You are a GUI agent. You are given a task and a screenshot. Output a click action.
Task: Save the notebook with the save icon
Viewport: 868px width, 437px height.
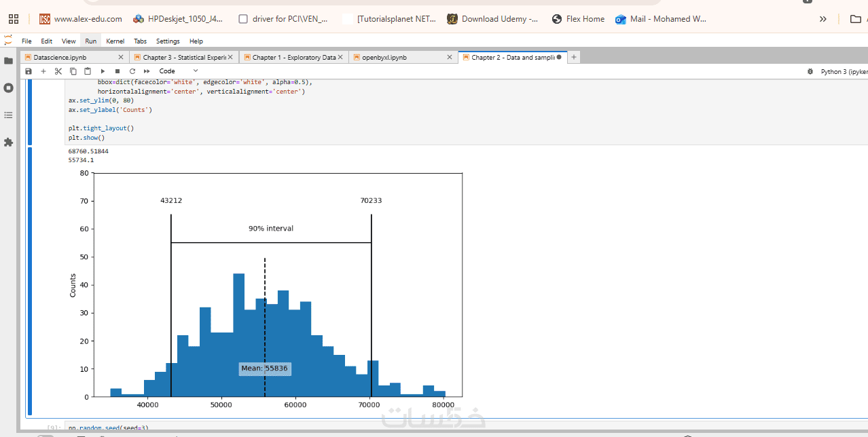click(29, 71)
